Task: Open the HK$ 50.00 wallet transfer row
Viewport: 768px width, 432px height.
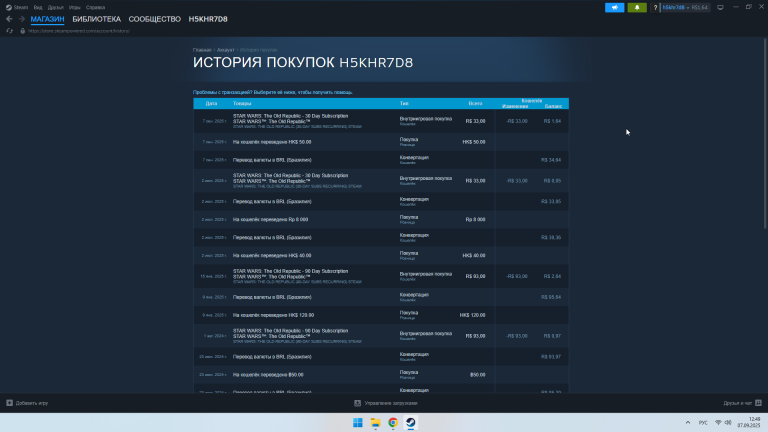Action: (x=381, y=142)
